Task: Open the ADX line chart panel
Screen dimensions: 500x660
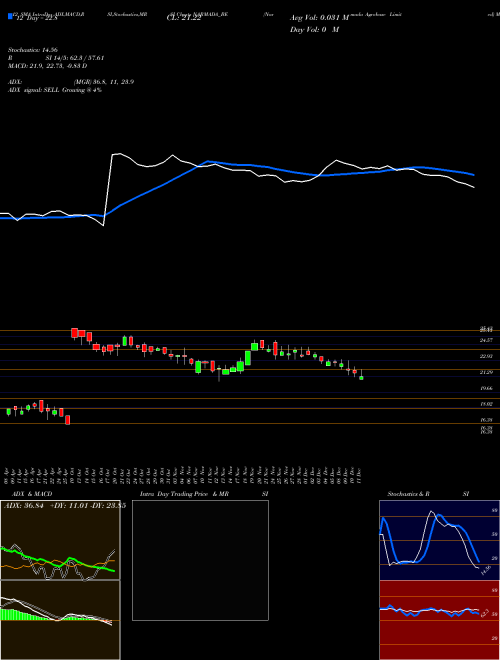Action: (60, 540)
